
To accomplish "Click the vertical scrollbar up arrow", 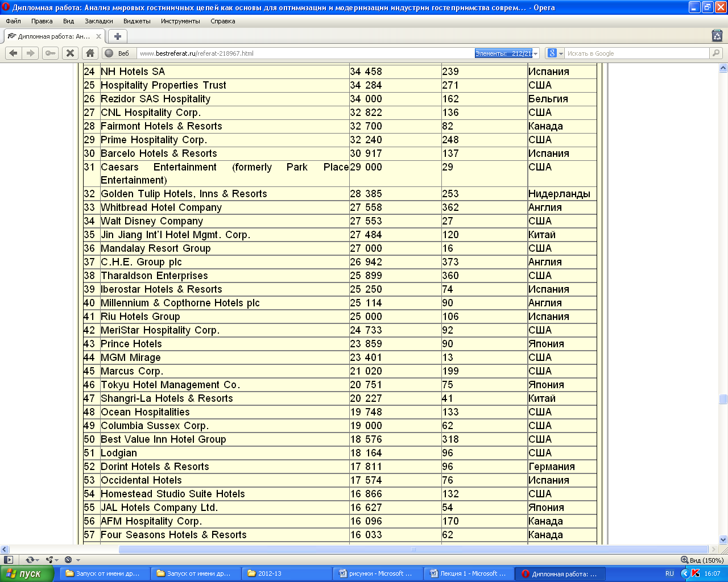I will point(723,68).
